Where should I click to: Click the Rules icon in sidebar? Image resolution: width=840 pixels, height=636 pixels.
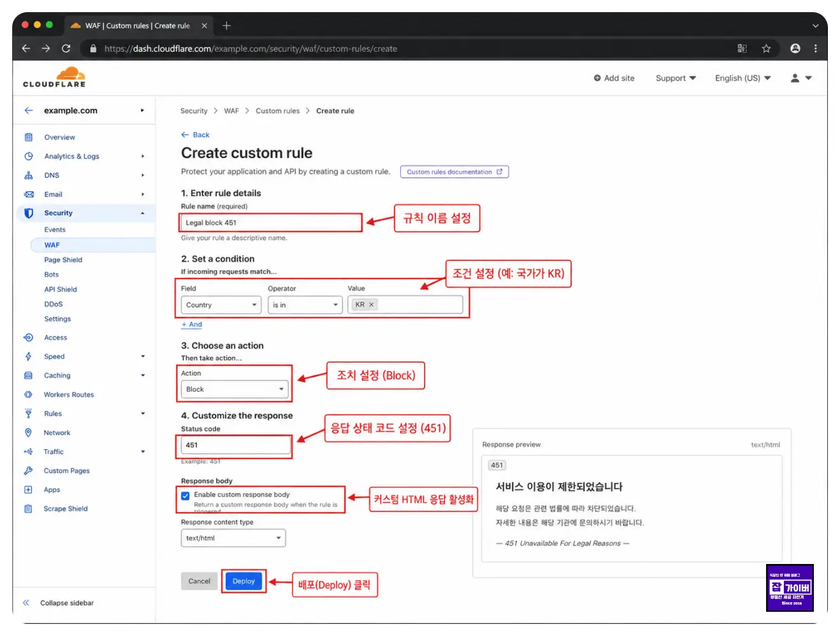[x=28, y=414]
